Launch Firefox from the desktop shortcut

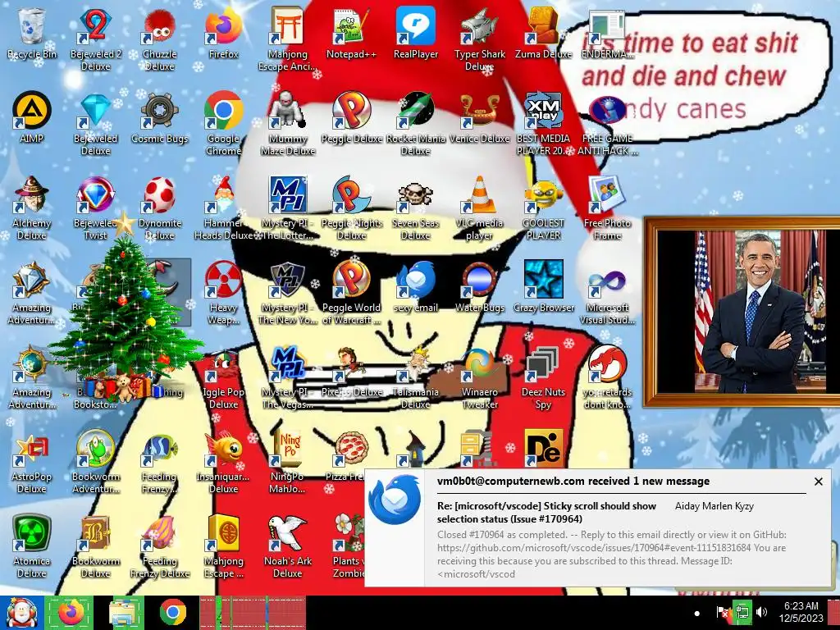(223, 33)
